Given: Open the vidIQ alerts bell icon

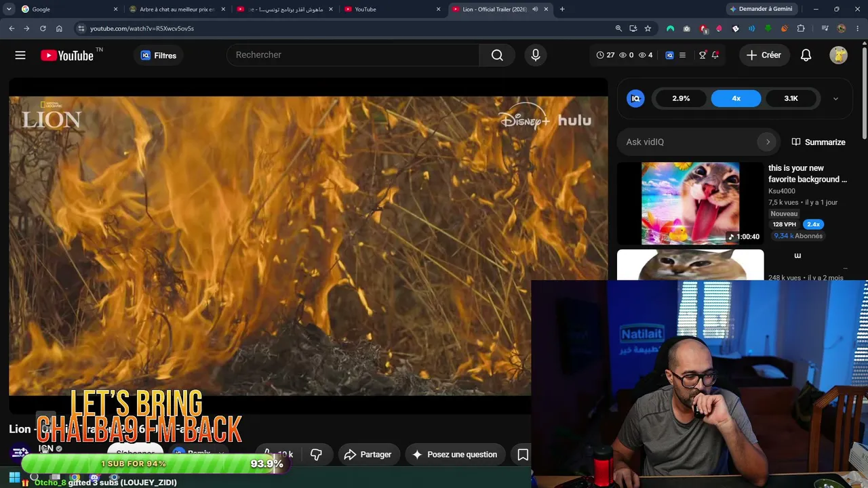Looking at the screenshot, I should pyautogui.click(x=715, y=55).
